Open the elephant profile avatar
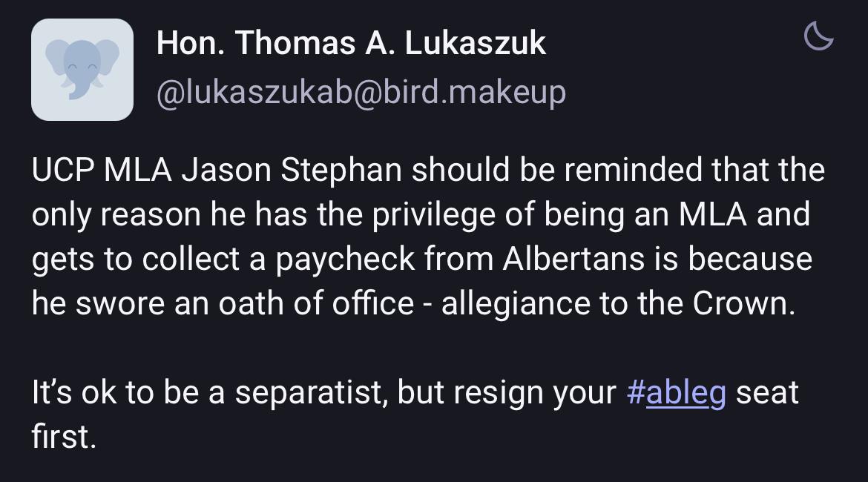This screenshot has width=868, height=482. click(x=82, y=70)
